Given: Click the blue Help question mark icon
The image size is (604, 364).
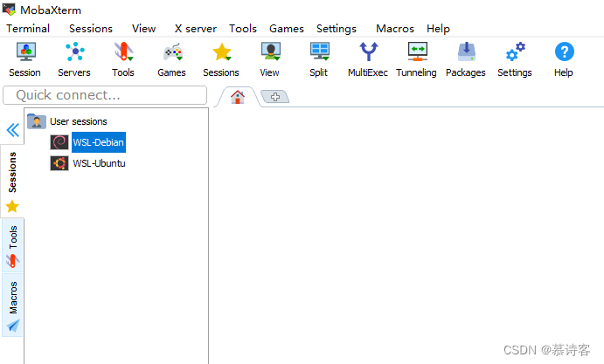Looking at the screenshot, I should (x=565, y=52).
